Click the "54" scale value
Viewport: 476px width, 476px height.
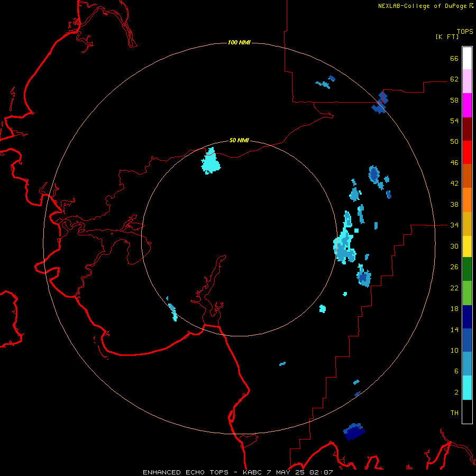pyautogui.click(x=454, y=121)
